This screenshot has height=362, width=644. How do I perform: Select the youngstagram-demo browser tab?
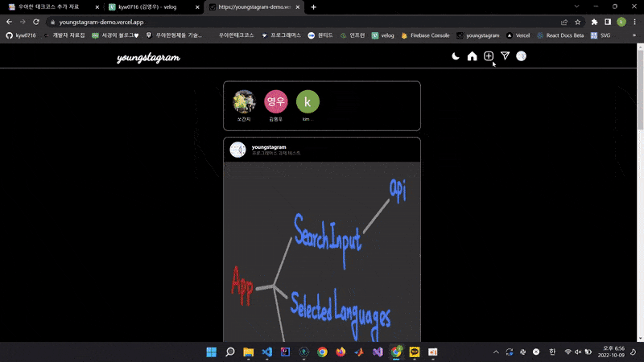[x=254, y=7]
